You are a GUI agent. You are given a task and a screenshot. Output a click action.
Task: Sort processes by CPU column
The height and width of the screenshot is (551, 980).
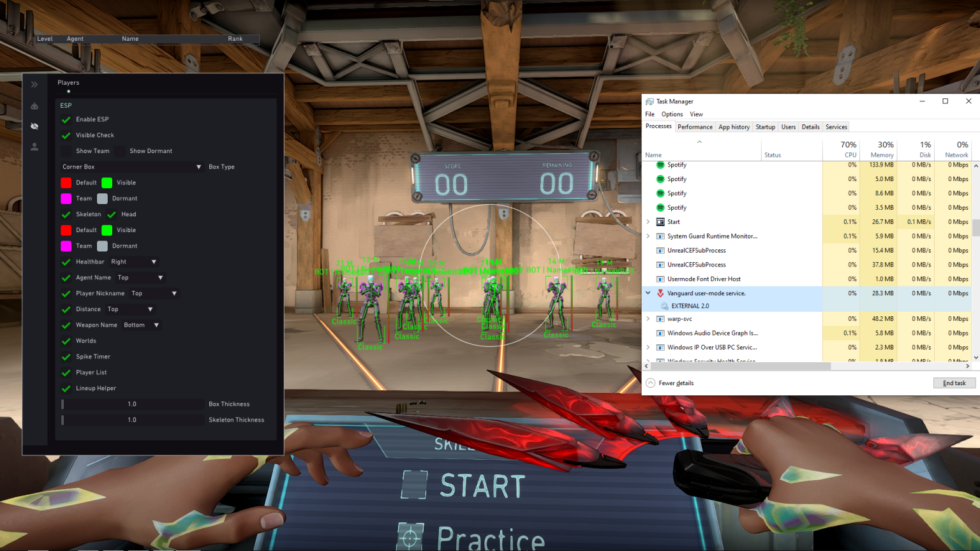point(842,149)
